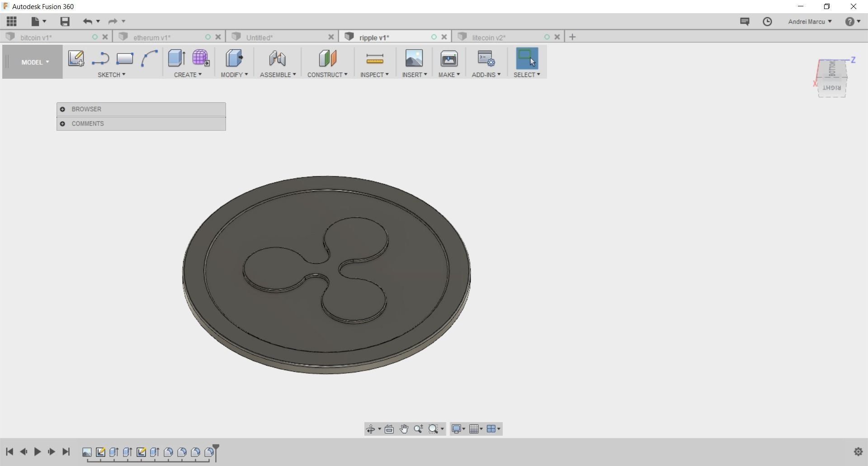Click the Create Form tool
Image resolution: width=868 pixels, height=466 pixels.
click(201, 58)
